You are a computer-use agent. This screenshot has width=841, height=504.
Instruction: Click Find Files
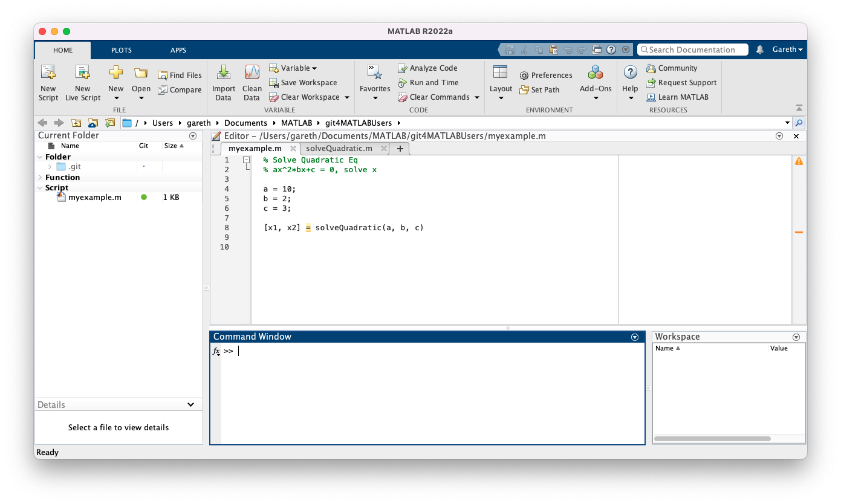(180, 75)
